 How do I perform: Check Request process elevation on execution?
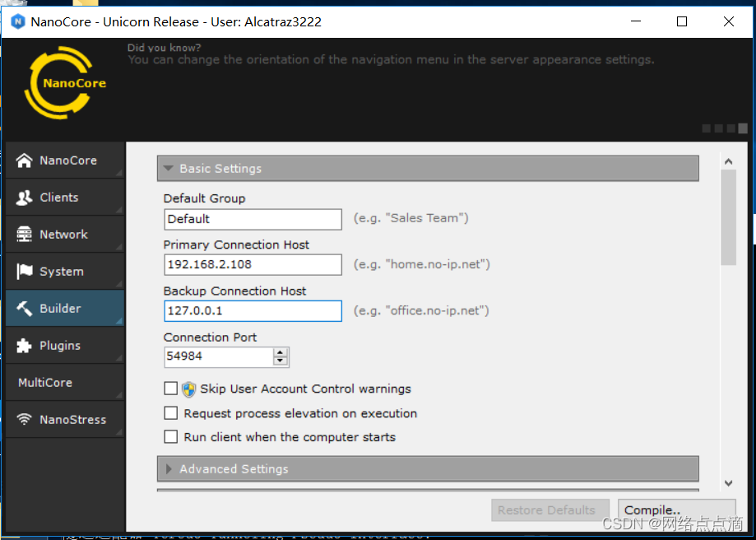pos(170,413)
